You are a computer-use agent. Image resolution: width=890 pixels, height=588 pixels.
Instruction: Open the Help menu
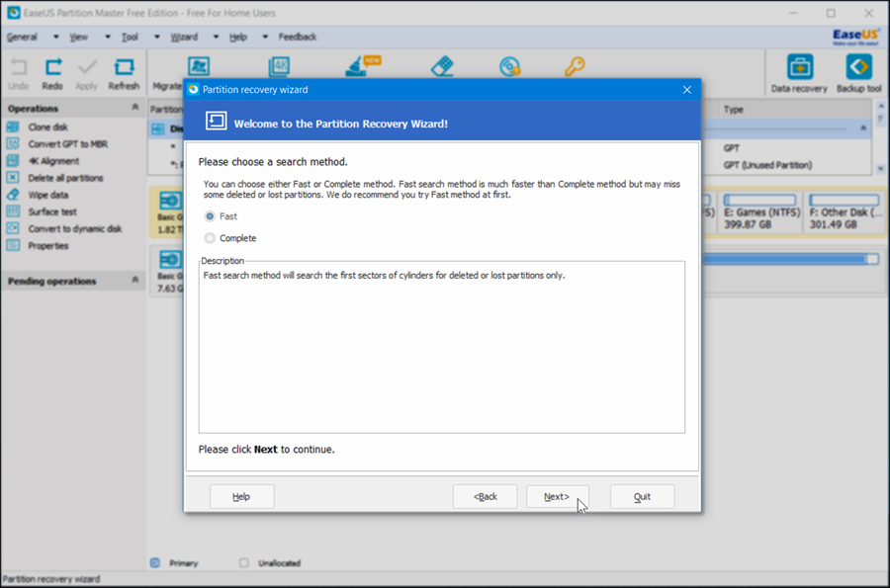(237, 37)
